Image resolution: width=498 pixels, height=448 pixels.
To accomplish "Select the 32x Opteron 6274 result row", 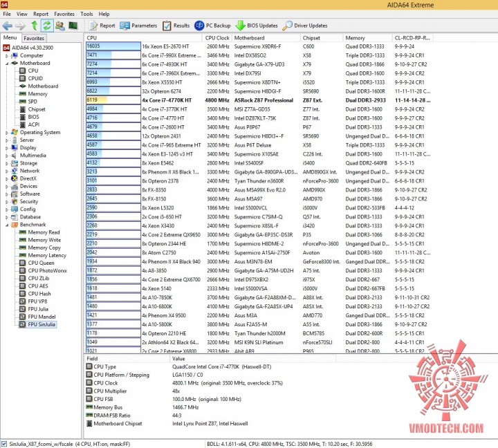I will point(259,91).
